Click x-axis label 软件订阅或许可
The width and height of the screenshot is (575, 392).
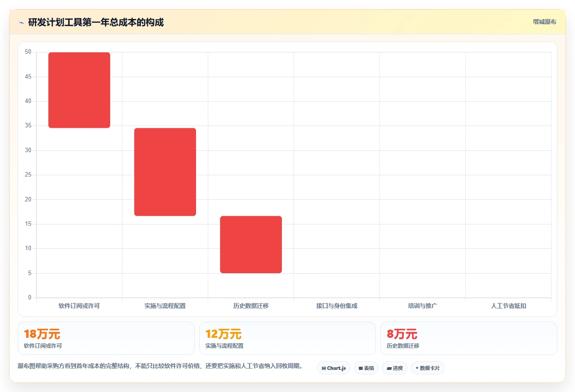79,306
